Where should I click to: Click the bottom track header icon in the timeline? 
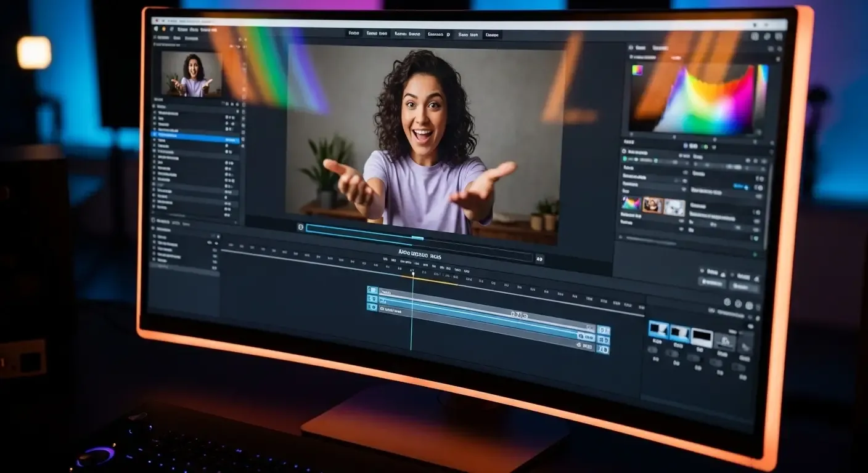pyautogui.click(x=372, y=307)
